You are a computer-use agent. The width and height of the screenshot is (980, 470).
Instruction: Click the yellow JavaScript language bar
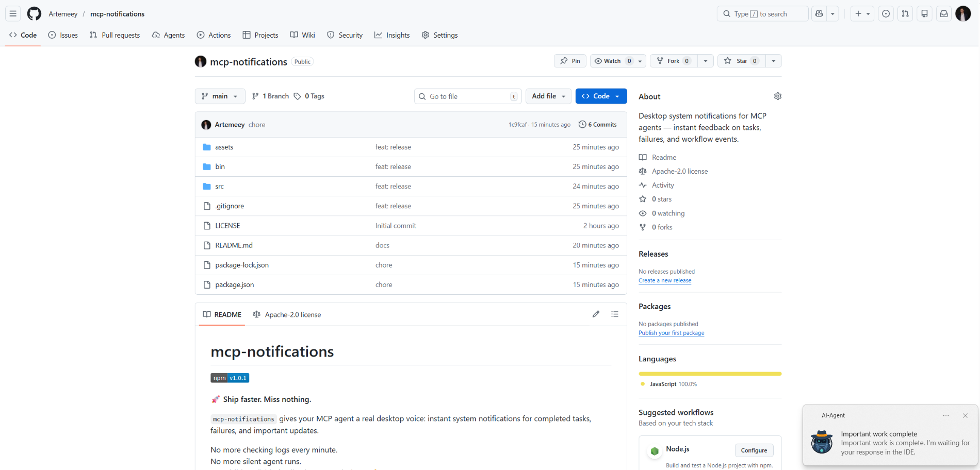click(x=710, y=374)
